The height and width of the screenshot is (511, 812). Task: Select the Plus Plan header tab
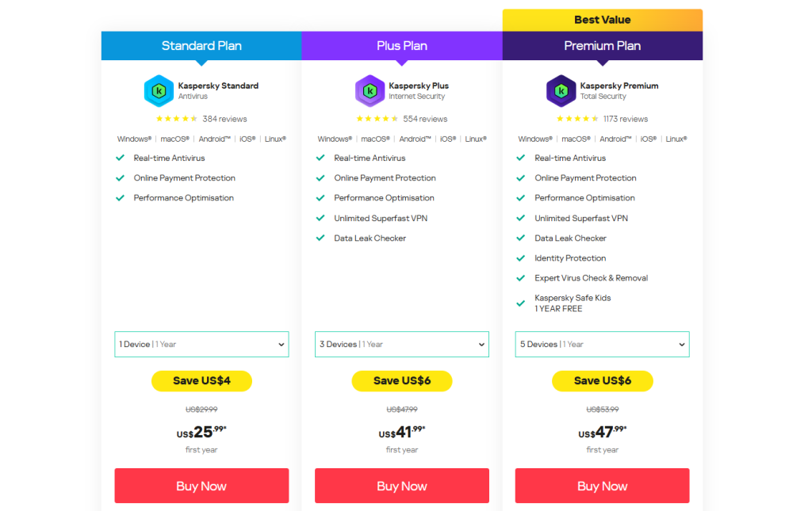click(401, 45)
